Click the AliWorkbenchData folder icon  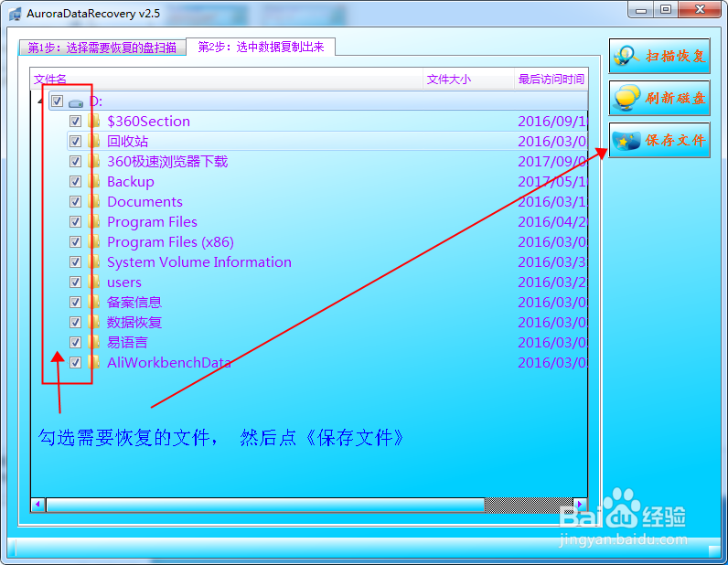[x=94, y=363]
